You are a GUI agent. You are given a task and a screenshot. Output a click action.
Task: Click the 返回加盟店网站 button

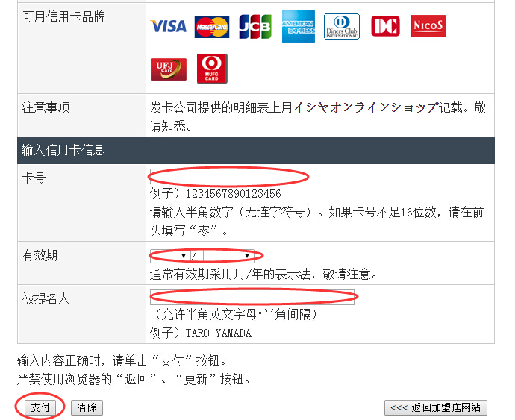pos(436,408)
